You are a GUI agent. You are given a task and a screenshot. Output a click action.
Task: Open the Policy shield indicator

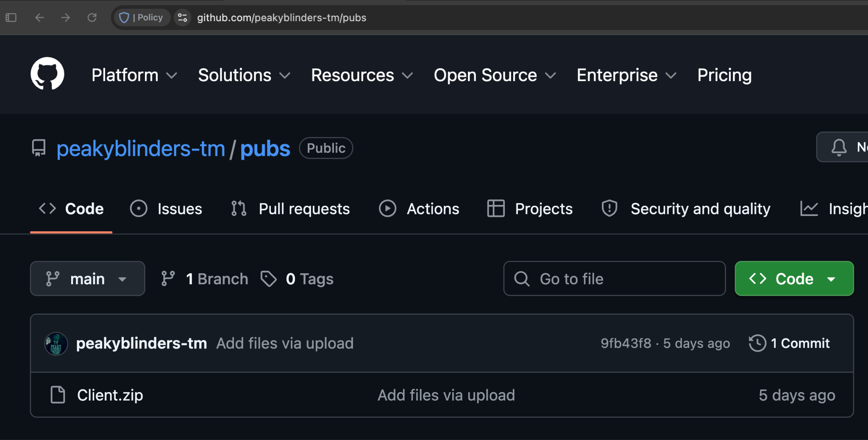tap(142, 17)
